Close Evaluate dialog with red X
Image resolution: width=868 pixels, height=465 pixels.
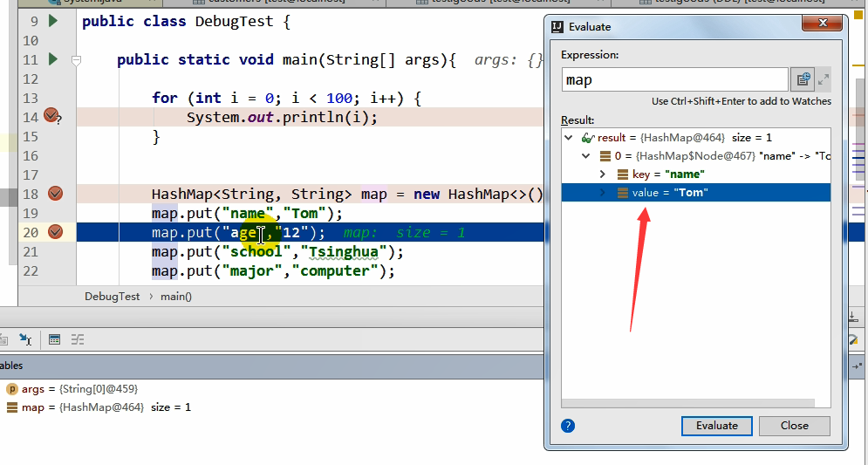(823, 24)
